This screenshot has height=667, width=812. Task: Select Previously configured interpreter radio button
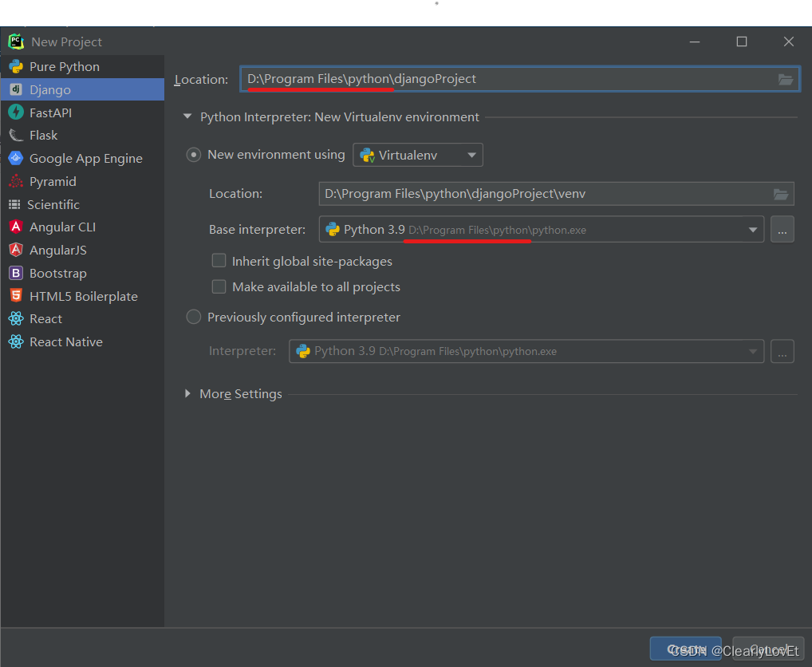pyautogui.click(x=194, y=317)
